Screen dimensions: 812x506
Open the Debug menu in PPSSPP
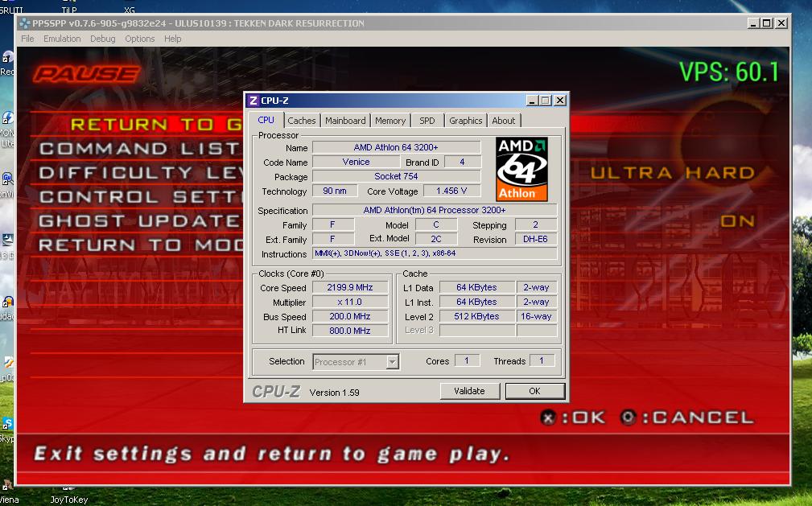[102, 39]
